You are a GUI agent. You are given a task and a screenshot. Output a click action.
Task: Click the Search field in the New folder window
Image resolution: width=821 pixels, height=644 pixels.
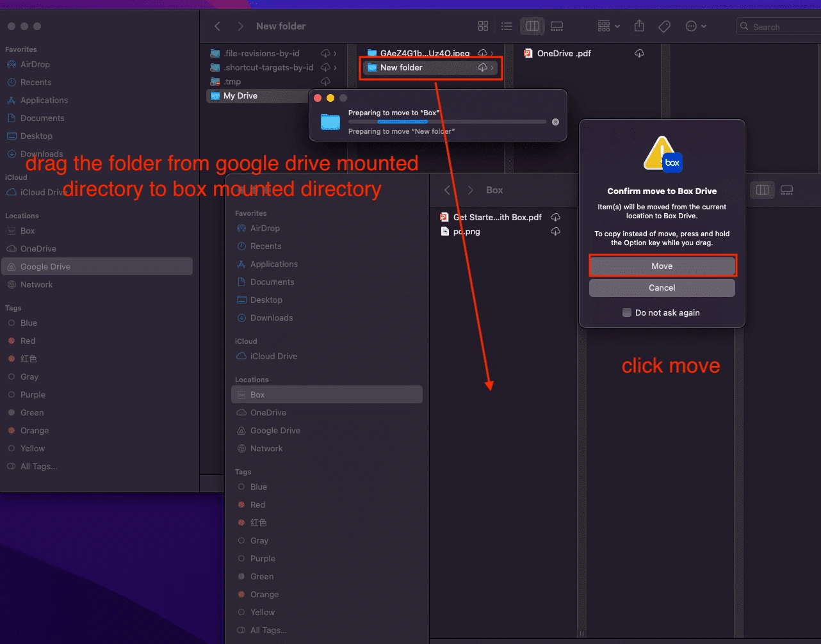coord(778,27)
